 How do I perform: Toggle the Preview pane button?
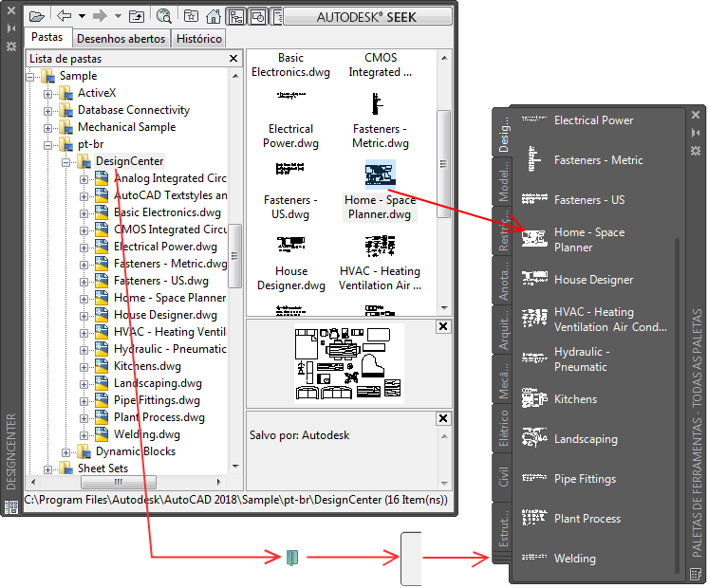(x=258, y=17)
